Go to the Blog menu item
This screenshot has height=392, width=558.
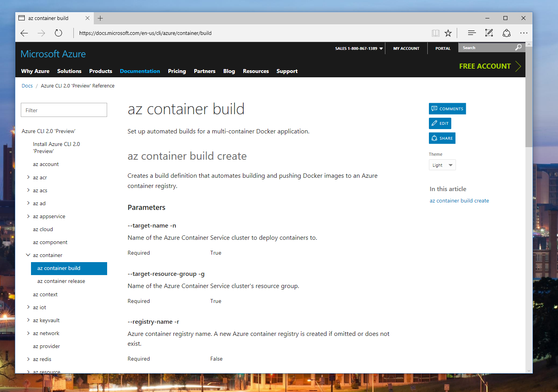click(229, 71)
